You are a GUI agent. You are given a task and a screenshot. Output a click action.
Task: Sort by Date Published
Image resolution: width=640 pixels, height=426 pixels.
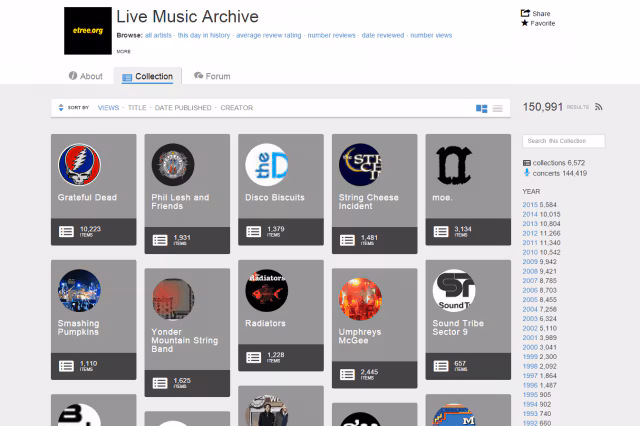183,108
